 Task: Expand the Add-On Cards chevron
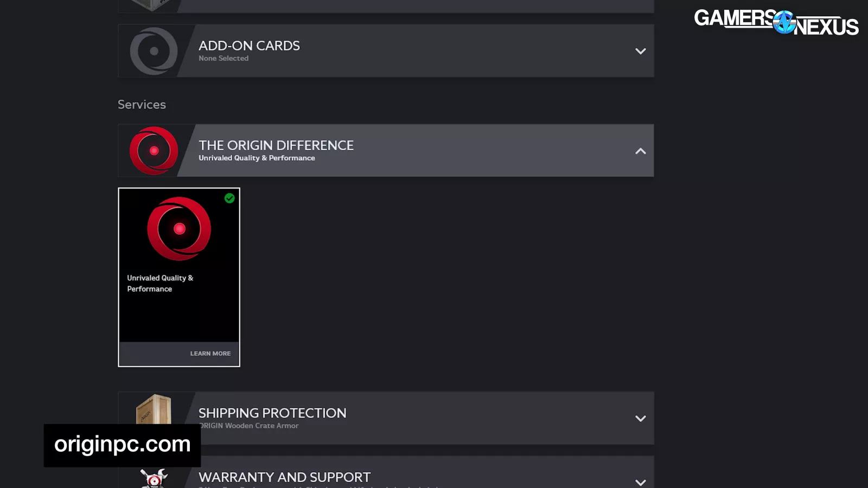tap(640, 51)
